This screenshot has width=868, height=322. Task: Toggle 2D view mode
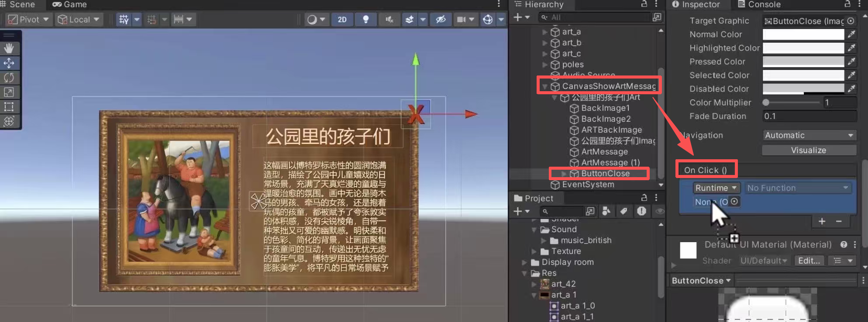point(342,20)
